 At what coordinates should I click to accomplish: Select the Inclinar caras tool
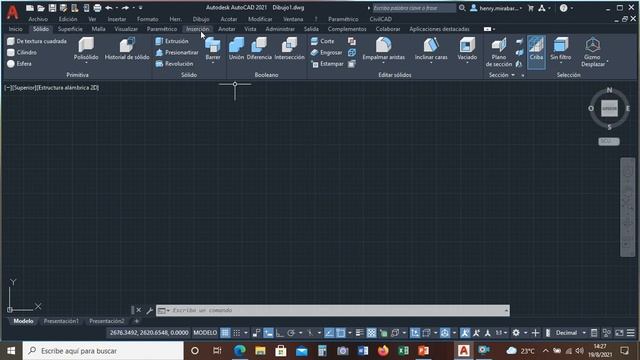431,49
